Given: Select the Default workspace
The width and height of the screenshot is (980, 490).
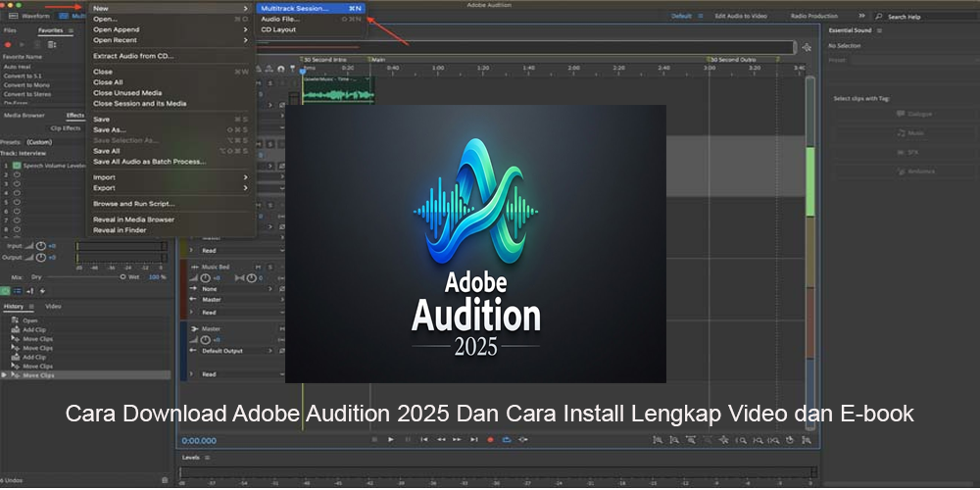Looking at the screenshot, I should pyautogui.click(x=681, y=17).
